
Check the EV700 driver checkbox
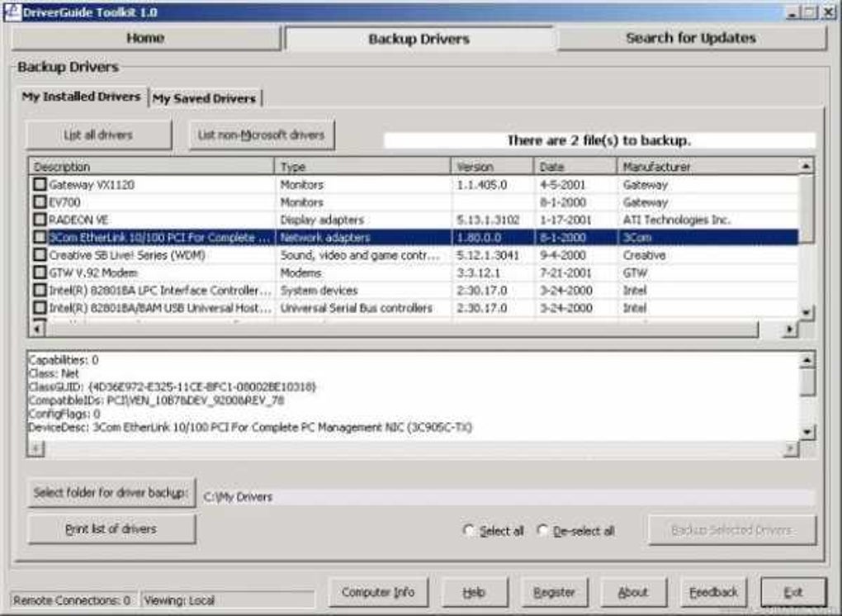[x=40, y=202]
